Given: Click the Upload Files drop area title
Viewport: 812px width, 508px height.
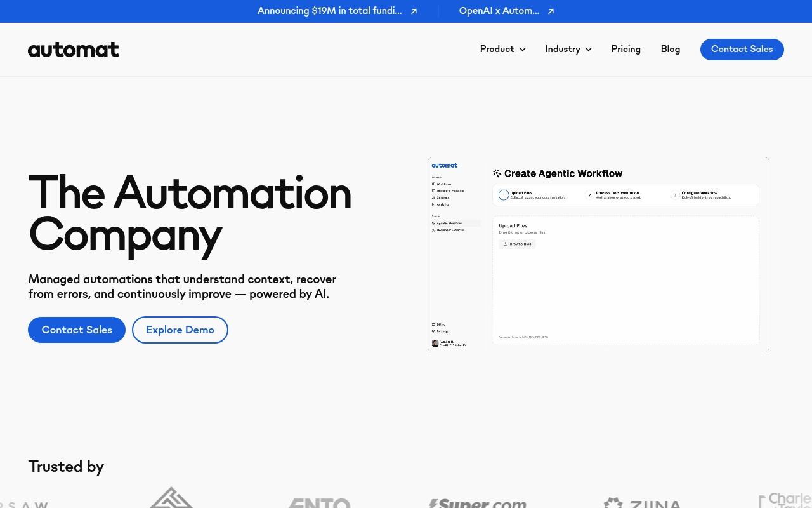Looking at the screenshot, I should click(513, 226).
